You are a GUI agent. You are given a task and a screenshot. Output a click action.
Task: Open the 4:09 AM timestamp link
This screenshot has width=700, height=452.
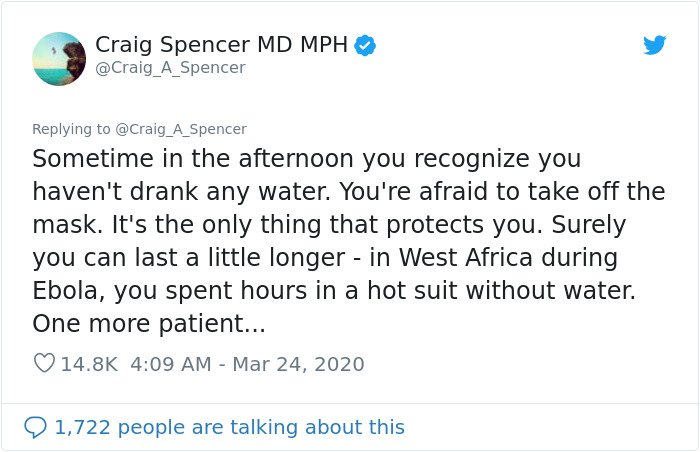pyautogui.click(x=171, y=364)
